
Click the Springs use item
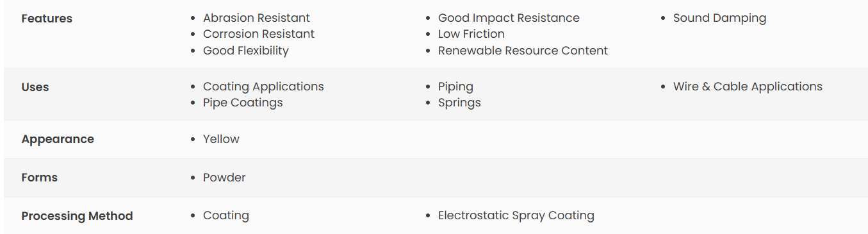coord(459,103)
